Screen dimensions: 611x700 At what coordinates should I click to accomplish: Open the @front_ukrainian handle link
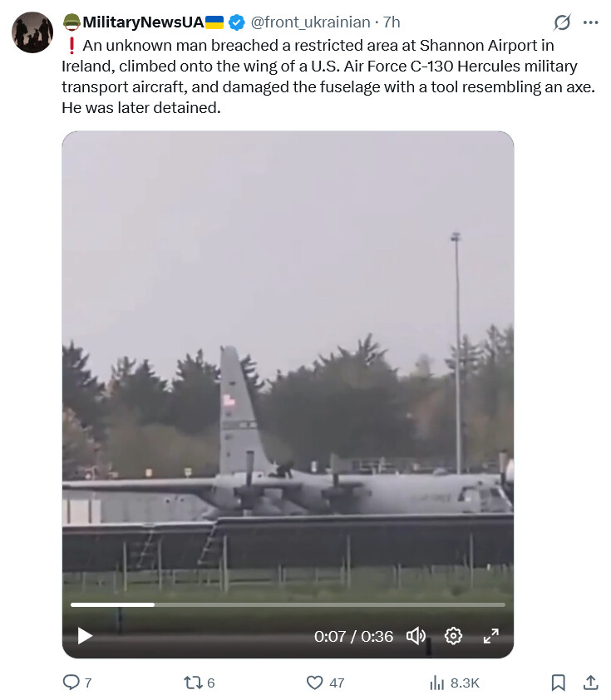click(310, 22)
